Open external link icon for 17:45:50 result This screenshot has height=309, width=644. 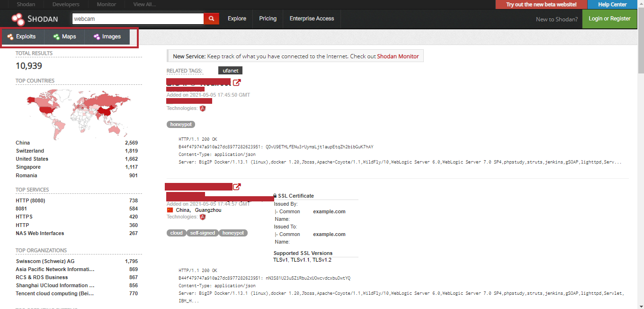(237, 82)
